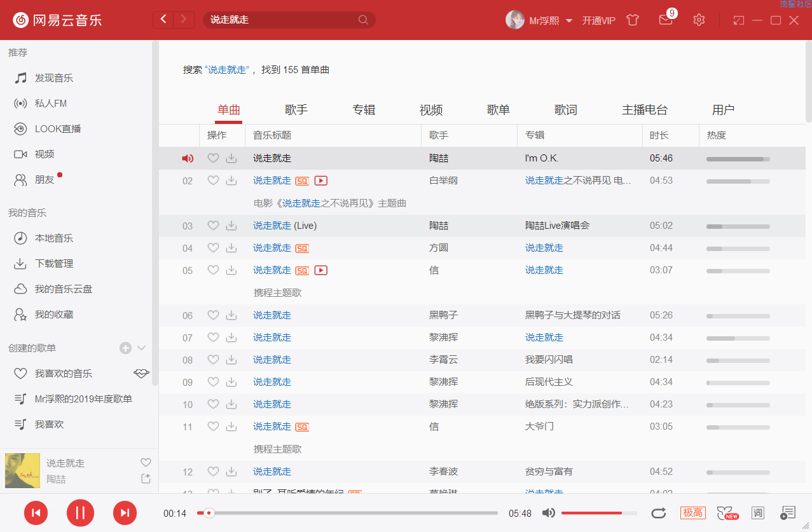This screenshot has height=532, width=812.
Task: Download the first 说走就走 by 陶喆
Action: pyautogui.click(x=231, y=158)
